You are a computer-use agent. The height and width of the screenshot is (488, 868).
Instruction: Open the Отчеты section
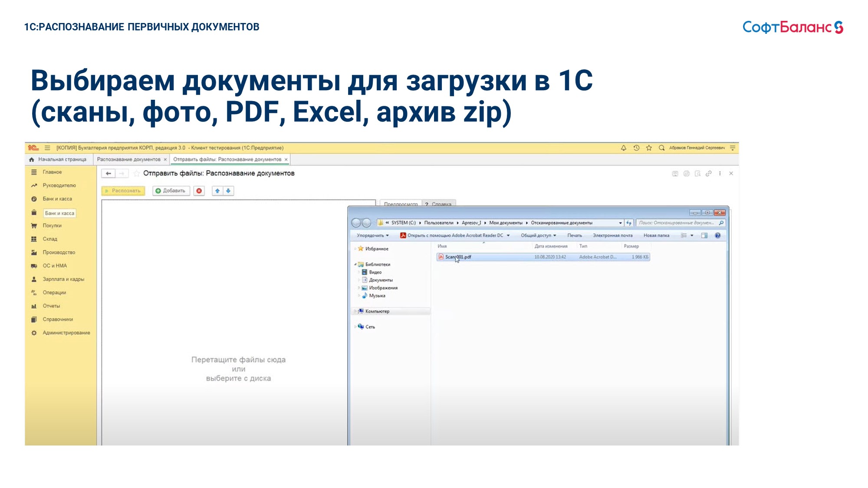point(51,306)
